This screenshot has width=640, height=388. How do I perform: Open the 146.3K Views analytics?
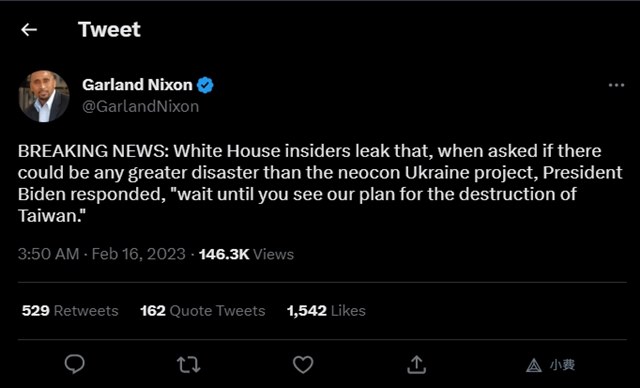[247, 254]
